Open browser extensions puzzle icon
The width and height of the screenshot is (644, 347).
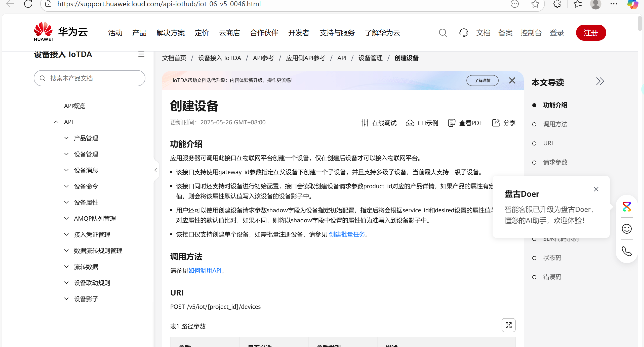557,4
